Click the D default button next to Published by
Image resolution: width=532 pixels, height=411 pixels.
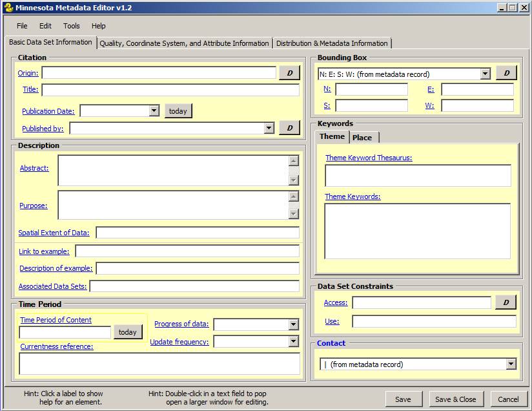[289, 128]
